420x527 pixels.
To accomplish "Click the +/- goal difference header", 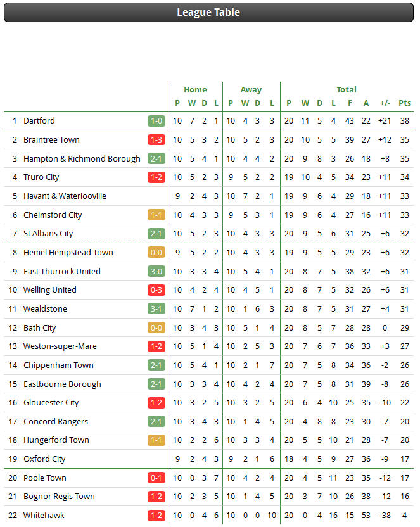I will [385, 103].
